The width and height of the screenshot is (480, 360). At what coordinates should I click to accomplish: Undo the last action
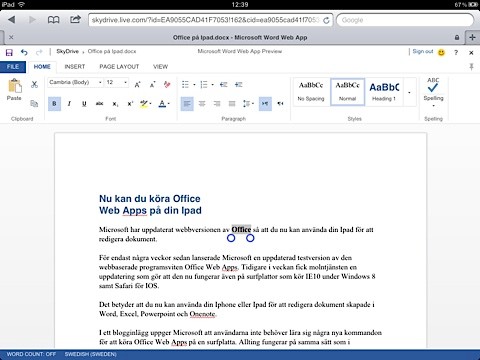click(x=24, y=52)
